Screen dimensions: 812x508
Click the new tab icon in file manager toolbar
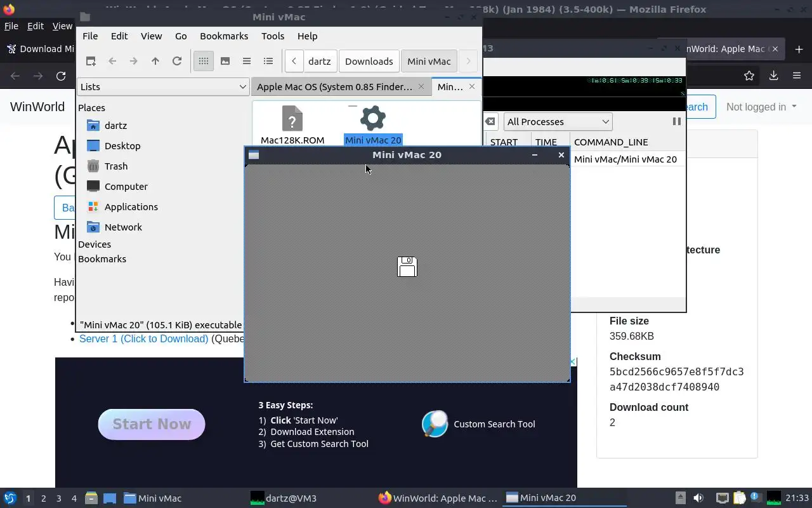(91, 61)
